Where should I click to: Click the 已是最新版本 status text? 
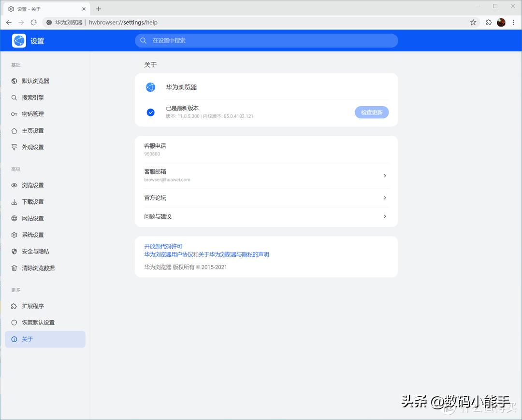(x=182, y=109)
